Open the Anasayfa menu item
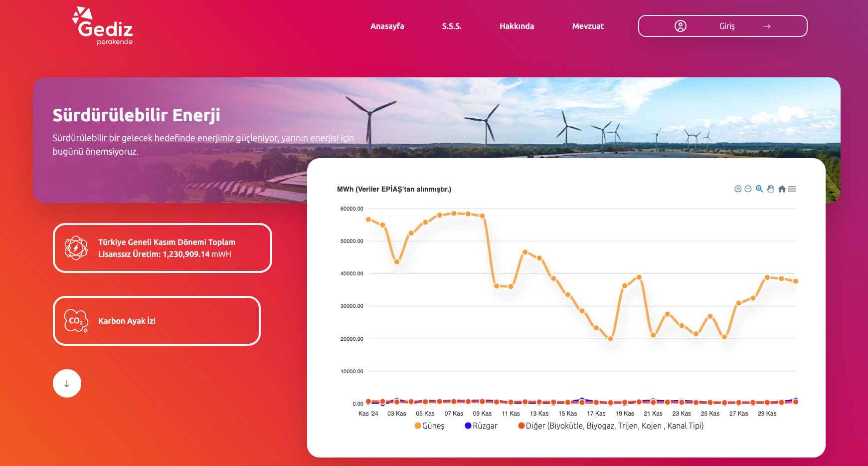The width and height of the screenshot is (868, 466). (x=387, y=26)
